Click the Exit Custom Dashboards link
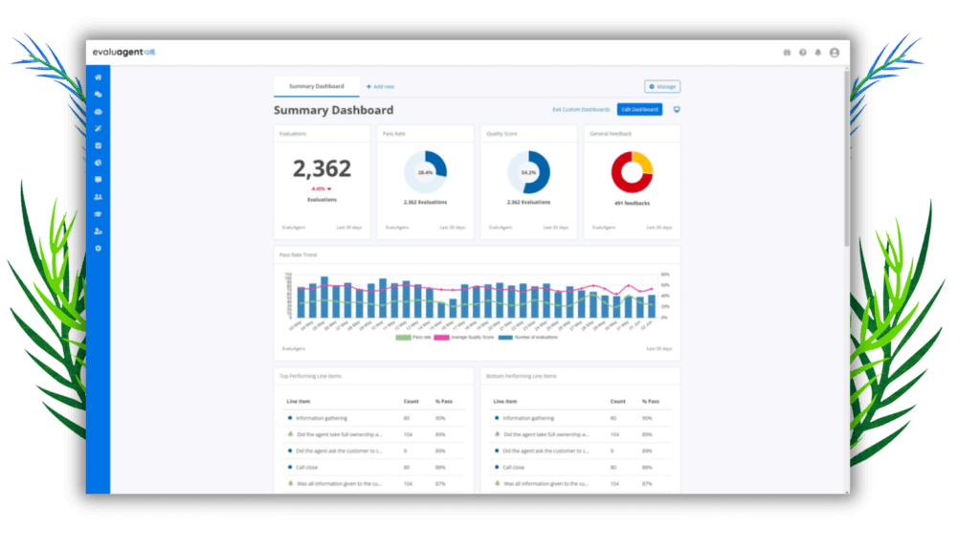The width and height of the screenshot is (980, 551). coord(581,109)
